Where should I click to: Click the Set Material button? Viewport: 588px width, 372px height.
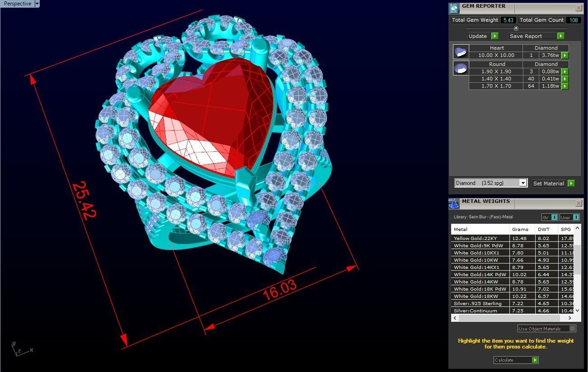click(x=550, y=183)
